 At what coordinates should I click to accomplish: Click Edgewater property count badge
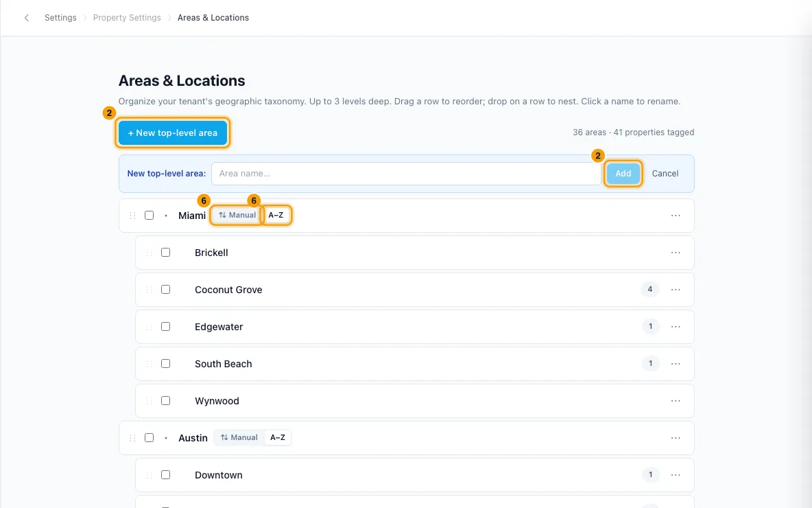[x=650, y=327]
